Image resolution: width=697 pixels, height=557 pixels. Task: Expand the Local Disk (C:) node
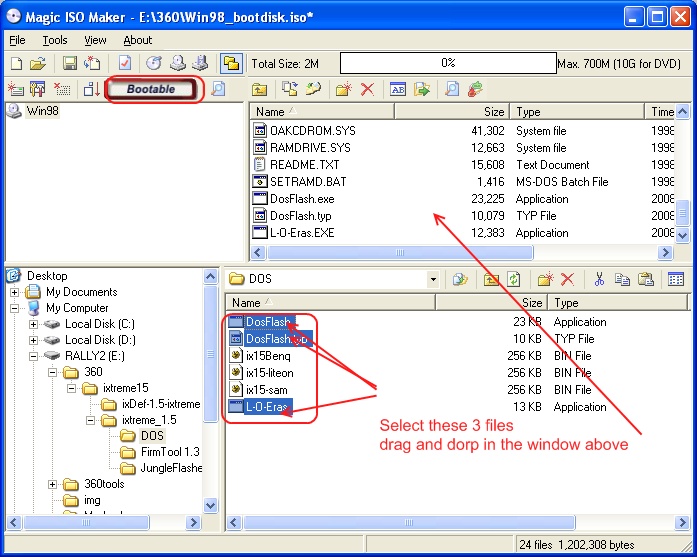point(33,324)
